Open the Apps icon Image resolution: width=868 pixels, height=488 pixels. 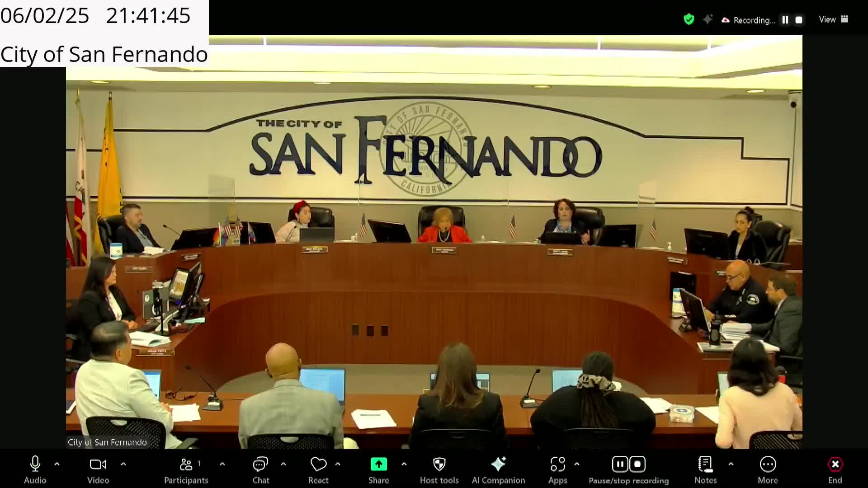point(557,465)
